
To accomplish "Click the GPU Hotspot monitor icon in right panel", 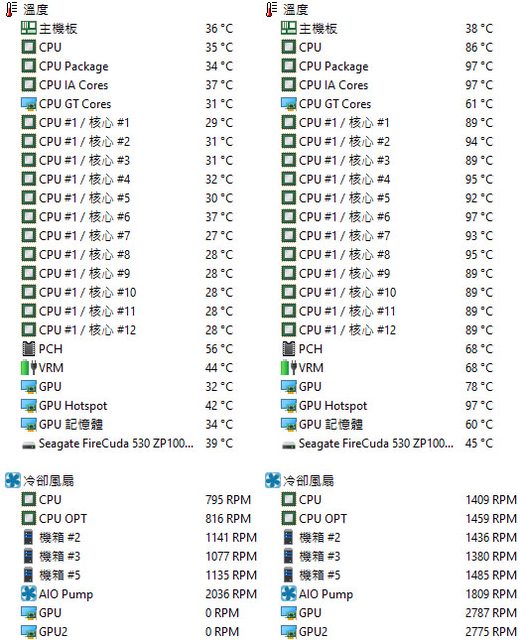I will click(x=289, y=405).
